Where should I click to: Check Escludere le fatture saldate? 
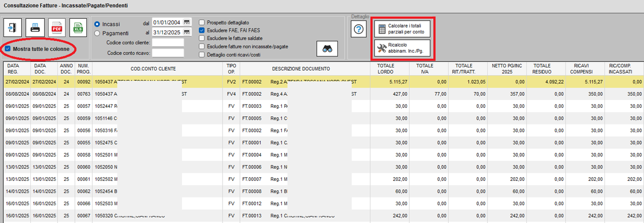coord(202,38)
